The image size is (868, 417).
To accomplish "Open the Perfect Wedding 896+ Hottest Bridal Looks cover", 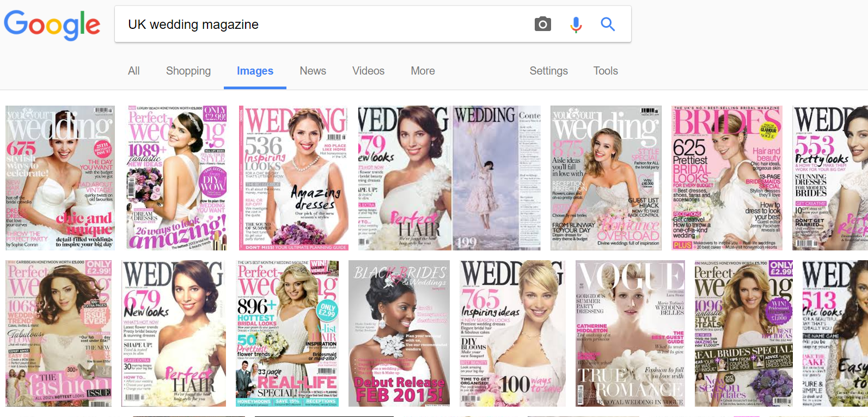I will point(287,333).
